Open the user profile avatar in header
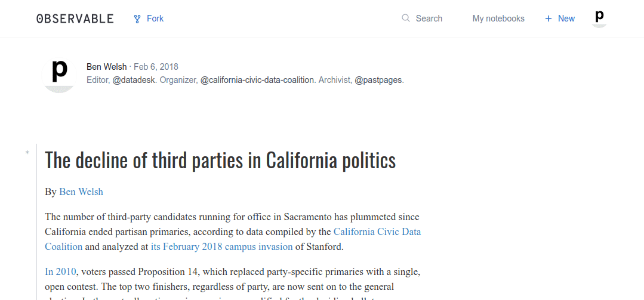This screenshot has width=644, height=300. (600, 18)
